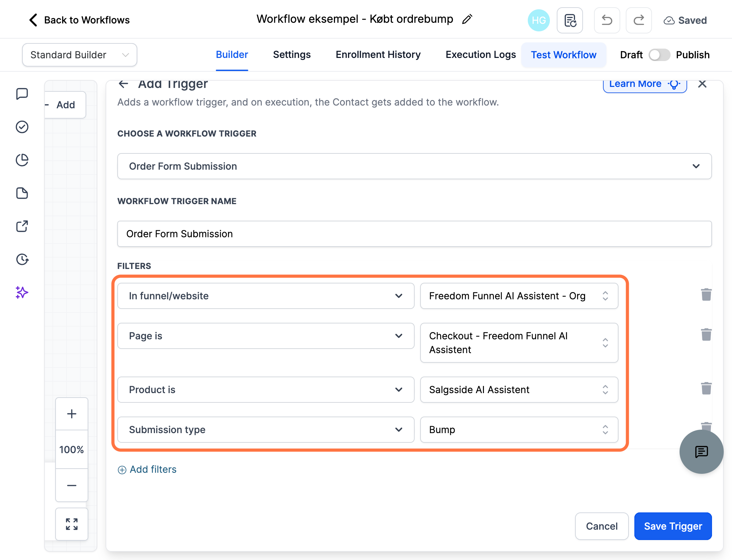Screen dimensions: 732x560
Task: Zoom out the canvas with minus button
Action: 72,486
